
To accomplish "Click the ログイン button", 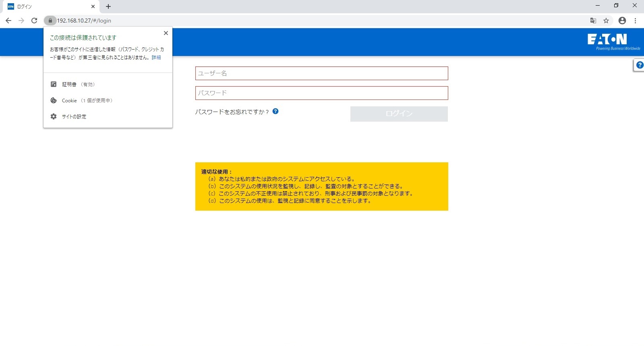I will click(x=399, y=114).
